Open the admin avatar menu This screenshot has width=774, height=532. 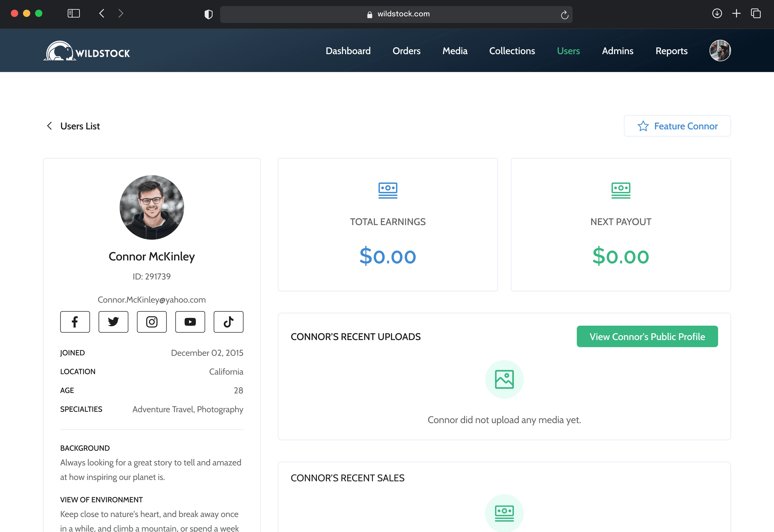720,51
